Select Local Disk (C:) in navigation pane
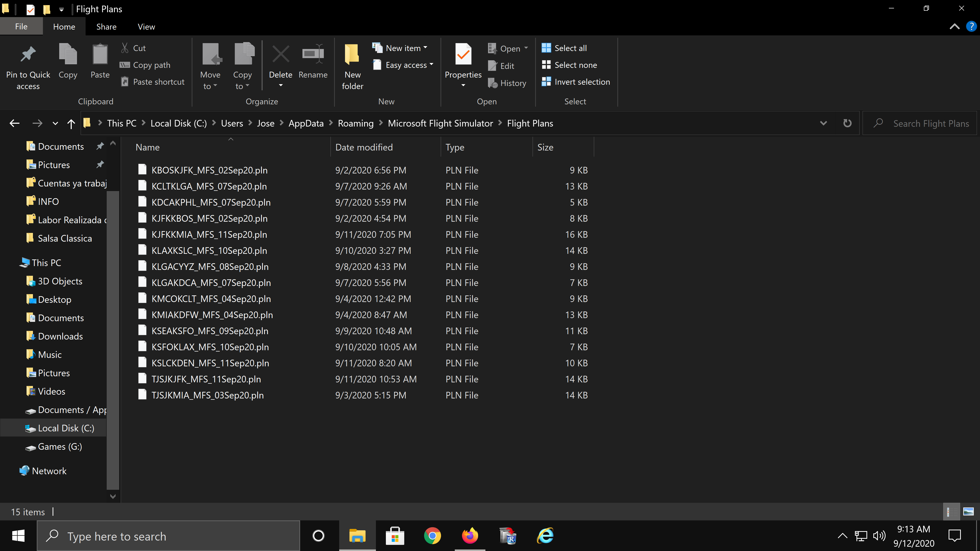 click(66, 428)
